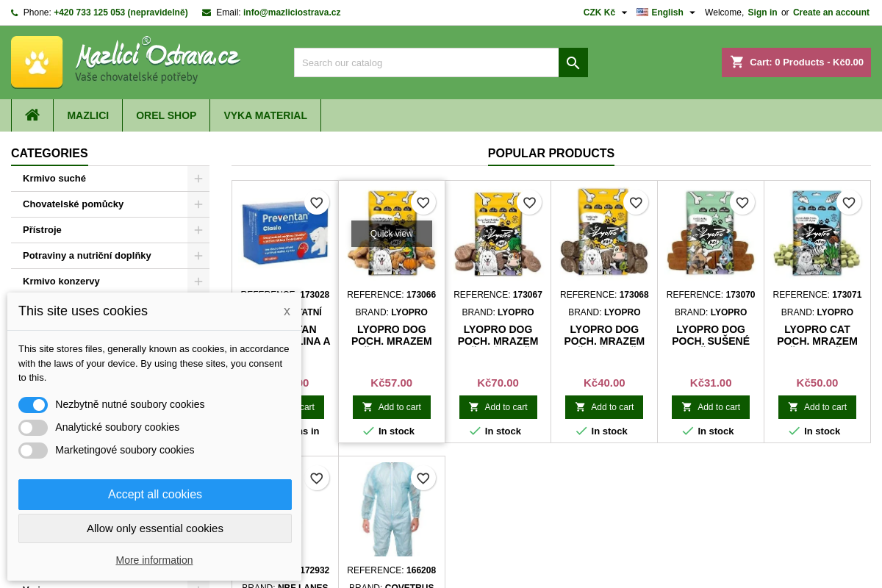Image resolution: width=882 pixels, height=588 pixels.
Task: Open the OREL SHOP menu item
Action: pyautogui.click(x=166, y=115)
